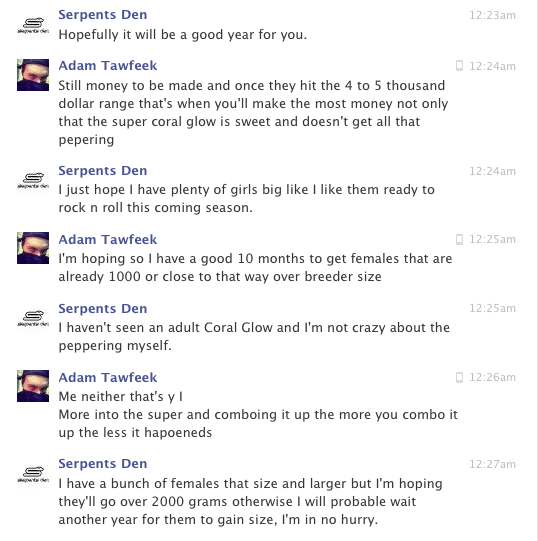Click Adam Tawfeek avatar beside 12:25am message

coord(33,248)
